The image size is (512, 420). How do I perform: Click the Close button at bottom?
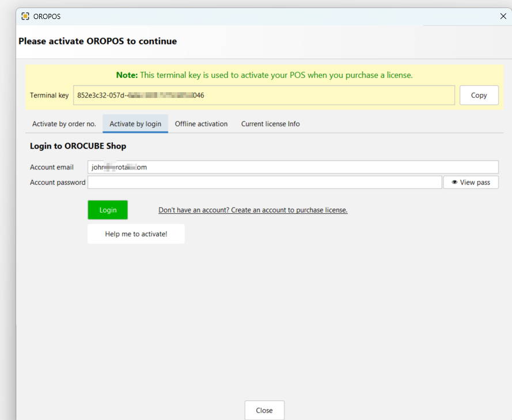click(264, 410)
